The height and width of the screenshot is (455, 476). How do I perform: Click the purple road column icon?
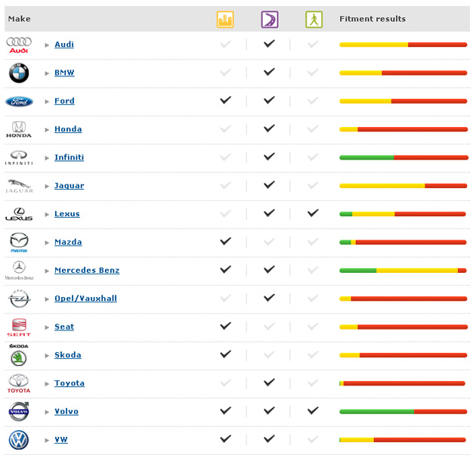click(x=269, y=20)
